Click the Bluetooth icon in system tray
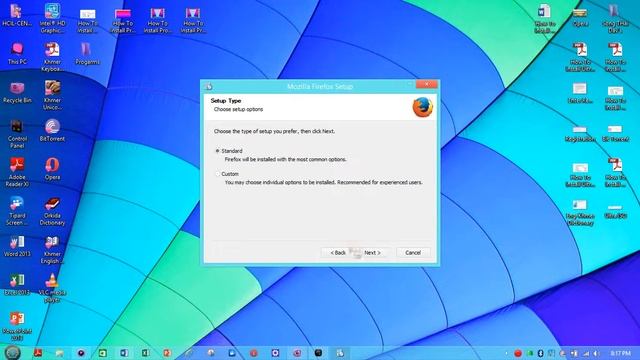The image size is (640, 360). click(x=540, y=353)
